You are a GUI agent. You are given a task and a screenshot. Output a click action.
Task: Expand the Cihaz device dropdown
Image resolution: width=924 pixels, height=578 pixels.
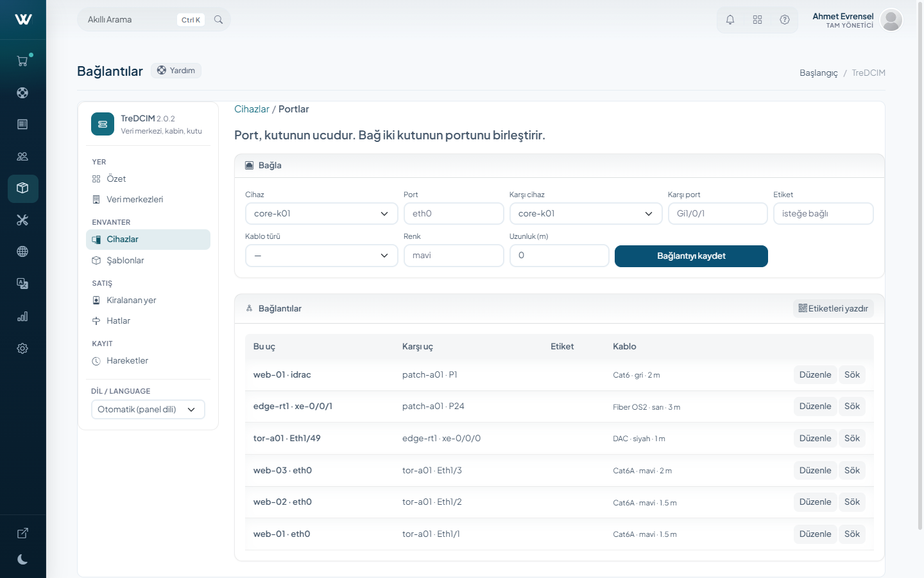point(321,214)
